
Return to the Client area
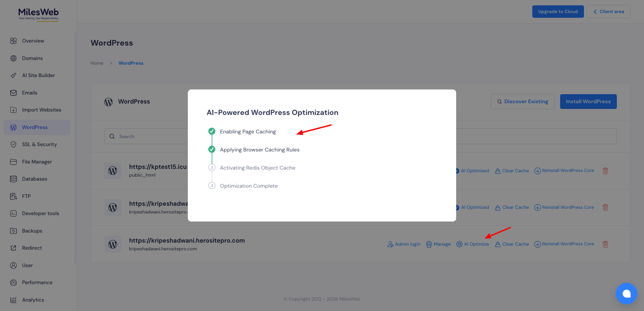point(608,11)
